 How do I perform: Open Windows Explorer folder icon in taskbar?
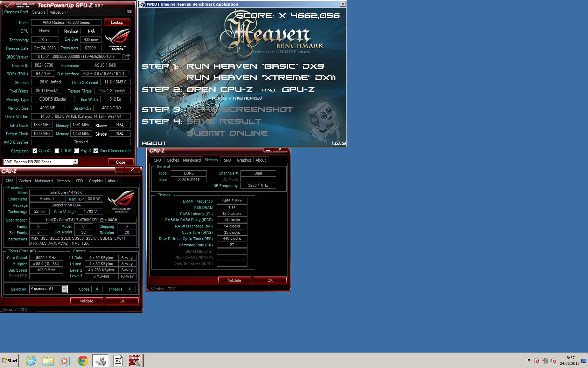pyautogui.click(x=48, y=361)
